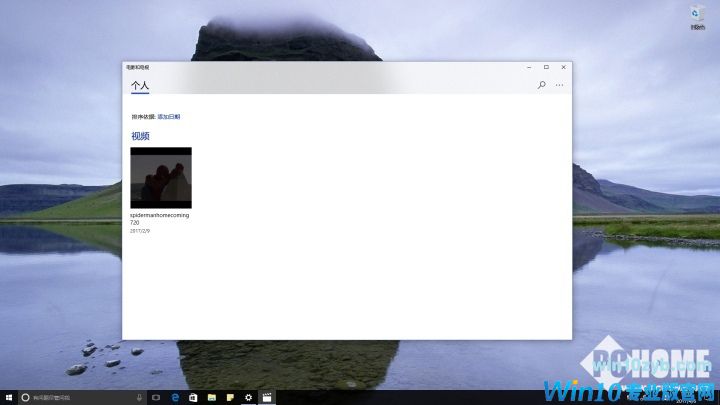Close the Movies & TV window

tap(564, 67)
